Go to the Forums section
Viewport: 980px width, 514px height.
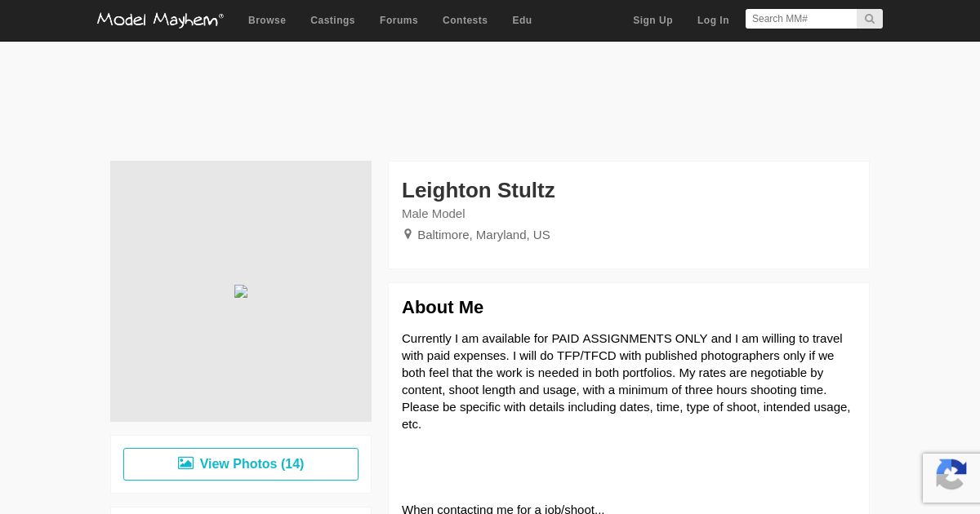coord(399,20)
